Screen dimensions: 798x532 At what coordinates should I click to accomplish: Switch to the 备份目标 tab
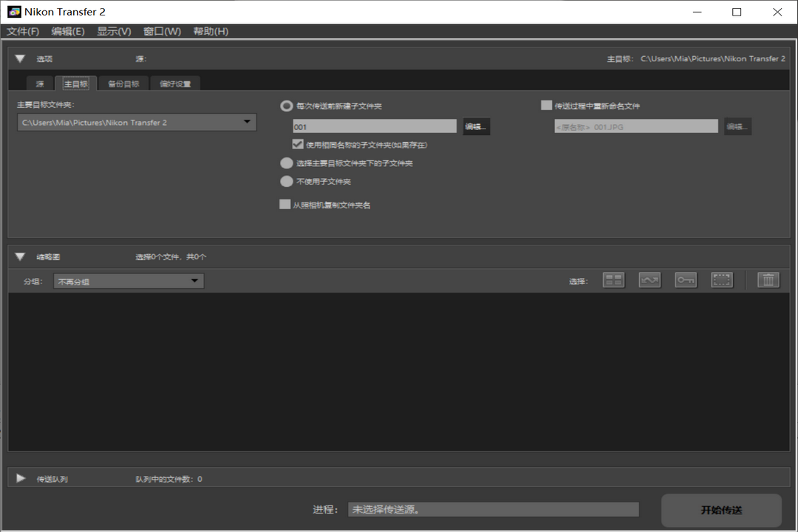(x=123, y=84)
